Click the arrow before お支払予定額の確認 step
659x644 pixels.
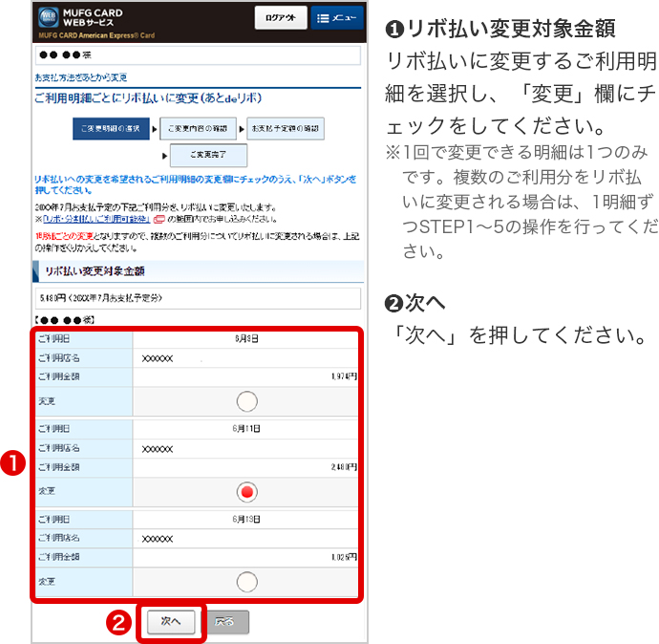242,128
